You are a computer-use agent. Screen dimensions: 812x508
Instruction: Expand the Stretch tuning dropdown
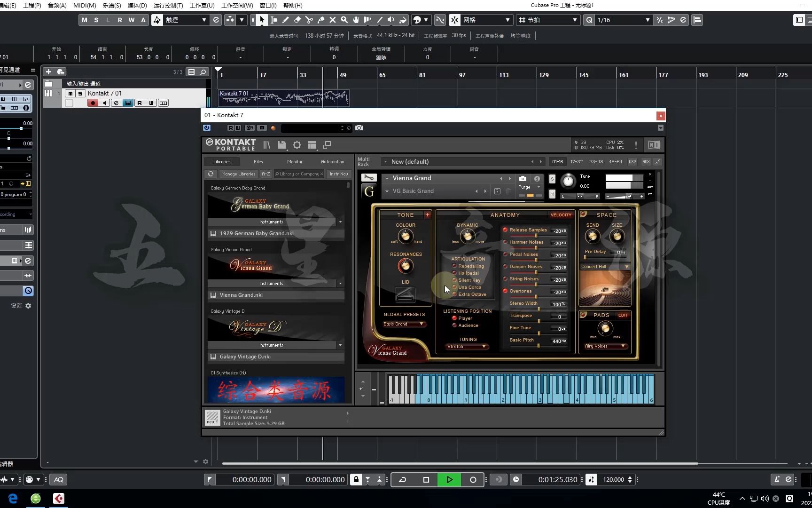coord(467,347)
